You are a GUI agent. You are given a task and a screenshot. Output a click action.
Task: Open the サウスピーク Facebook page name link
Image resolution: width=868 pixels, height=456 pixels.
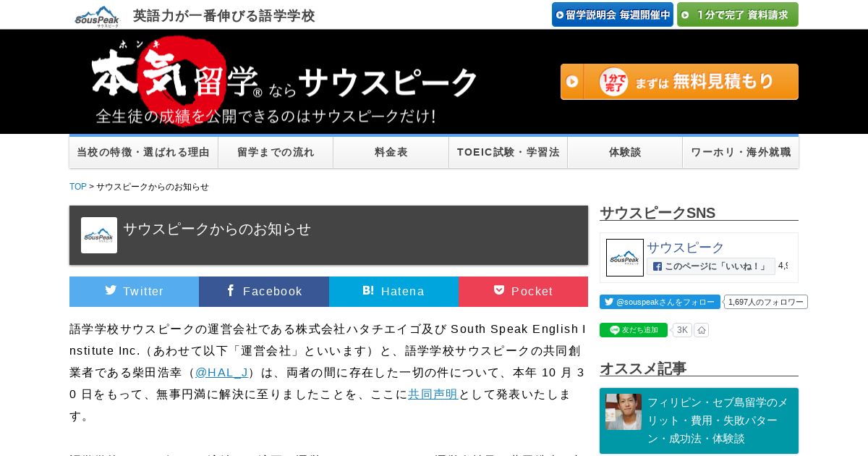point(686,248)
